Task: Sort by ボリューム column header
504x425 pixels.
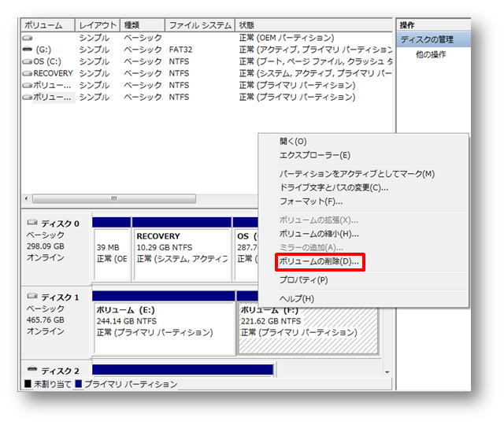Action: click(48, 25)
